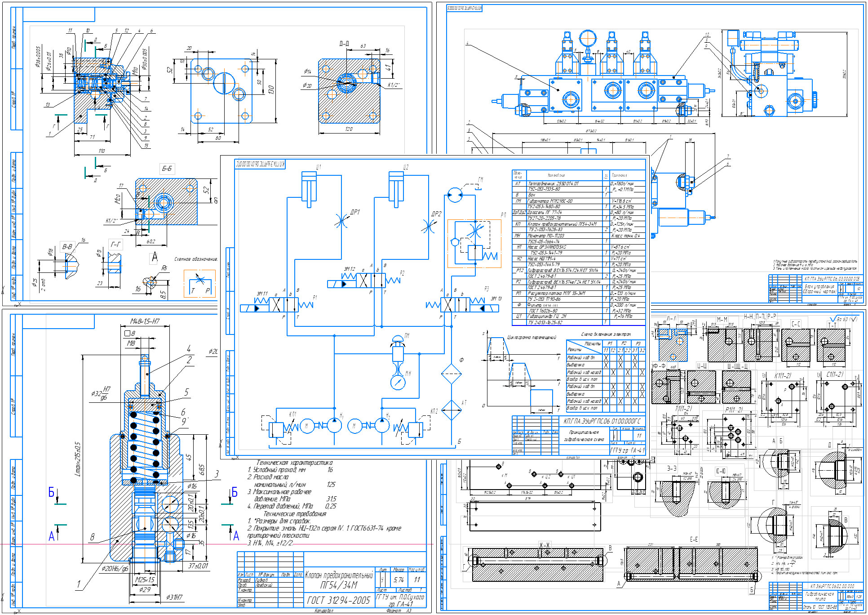Click table row 'Теплообменник 2550 014.01'
Viewport: 868px width, 615px height.
pos(579,183)
